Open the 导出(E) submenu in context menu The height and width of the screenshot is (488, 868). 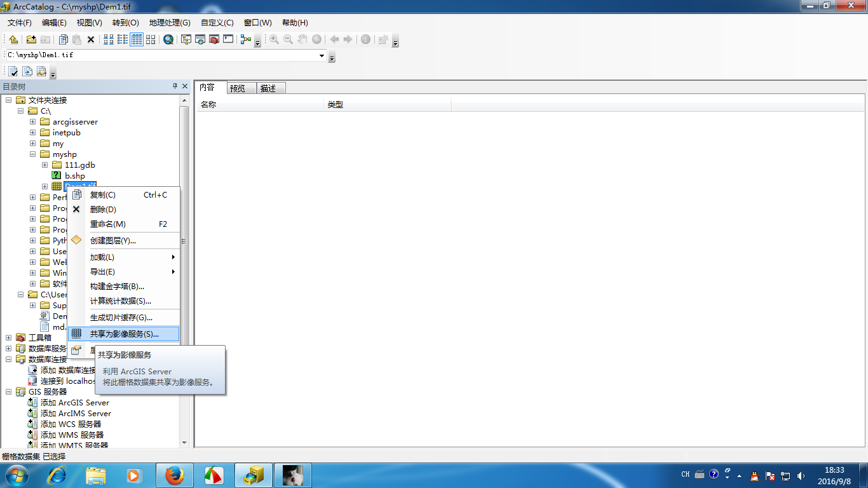[x=124, y=272]
